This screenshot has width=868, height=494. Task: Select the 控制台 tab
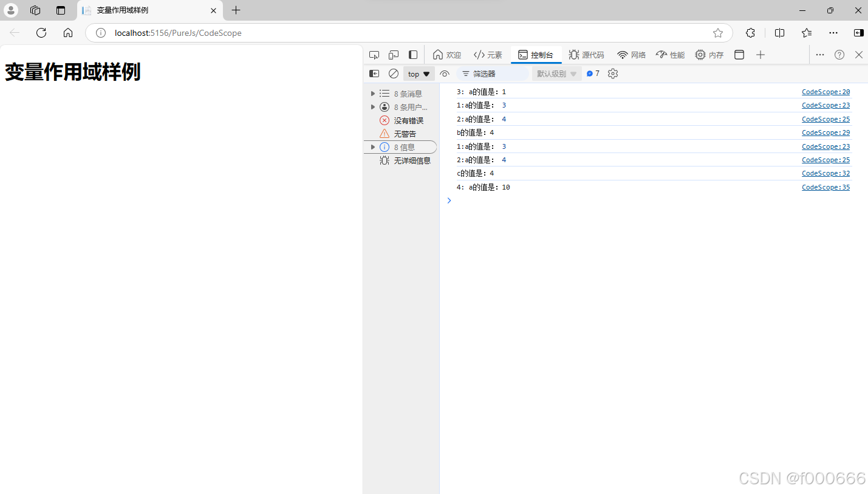click(x=536, y=55)
